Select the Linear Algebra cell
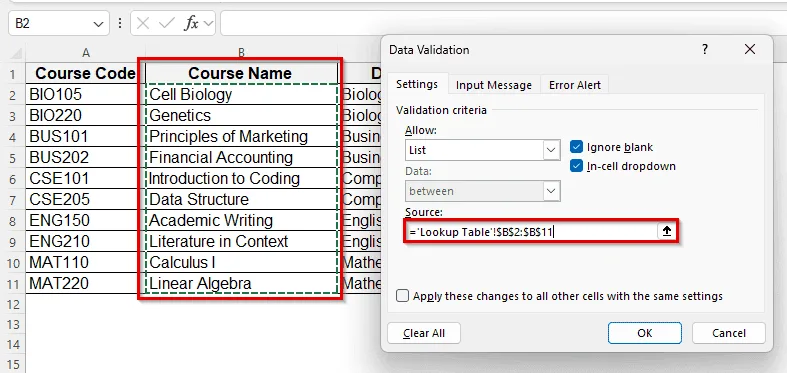This screenshot has height=373, width=787. [241, 284]
